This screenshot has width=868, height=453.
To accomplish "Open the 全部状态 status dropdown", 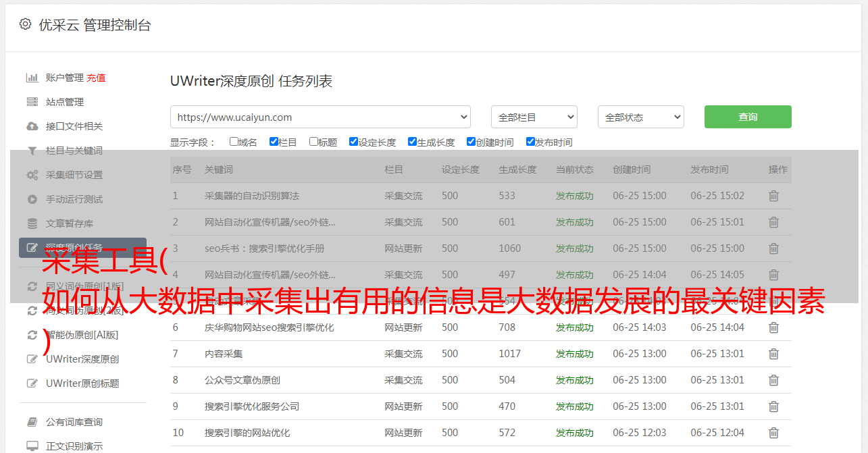I will coord(640,117).
